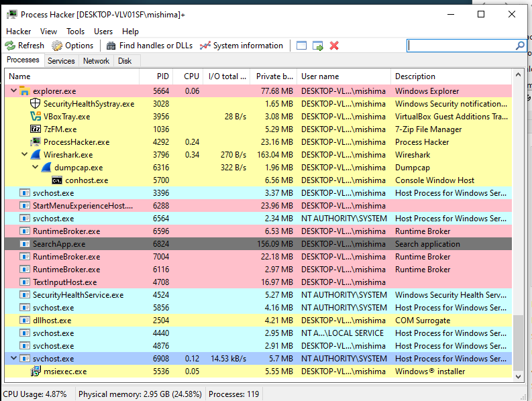Sort by User name column header
This screenshot has width=532, height=401.
(x=344, y=76)
